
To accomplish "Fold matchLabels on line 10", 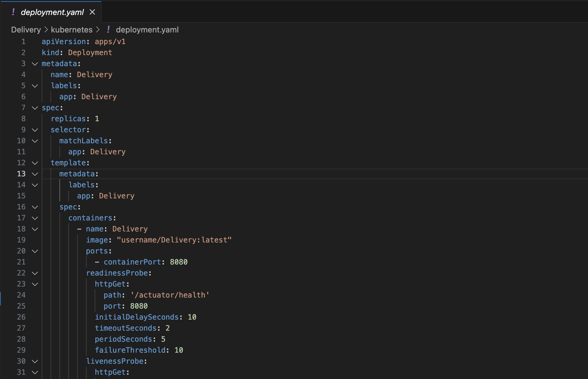I will [35, 141].
